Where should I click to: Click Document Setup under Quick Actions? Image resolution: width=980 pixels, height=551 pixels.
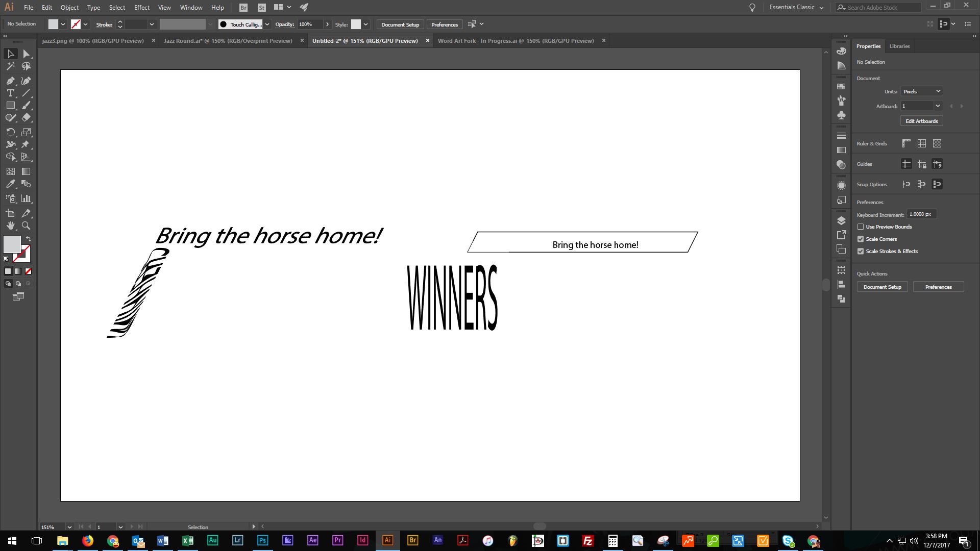882,287
